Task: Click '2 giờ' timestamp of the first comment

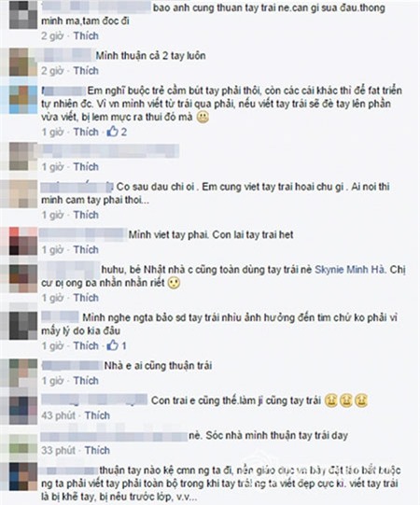Action: click(x=52, y=35)
